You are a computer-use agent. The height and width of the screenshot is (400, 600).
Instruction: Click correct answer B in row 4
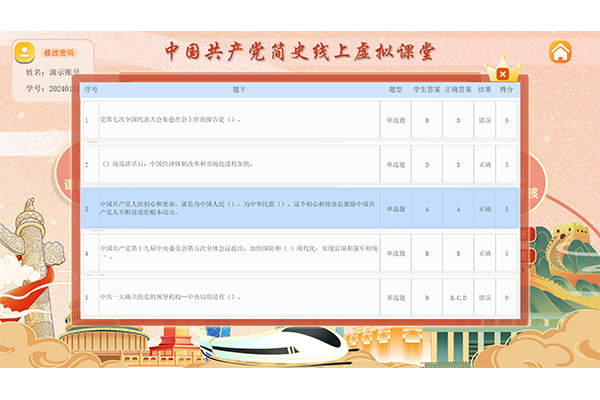pos(458,253)
